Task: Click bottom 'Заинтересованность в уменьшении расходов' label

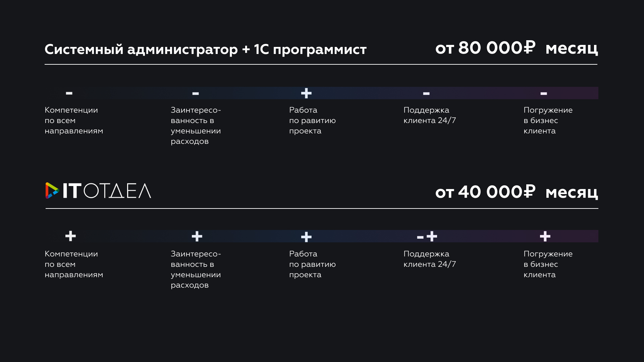Action: point(196,269)
